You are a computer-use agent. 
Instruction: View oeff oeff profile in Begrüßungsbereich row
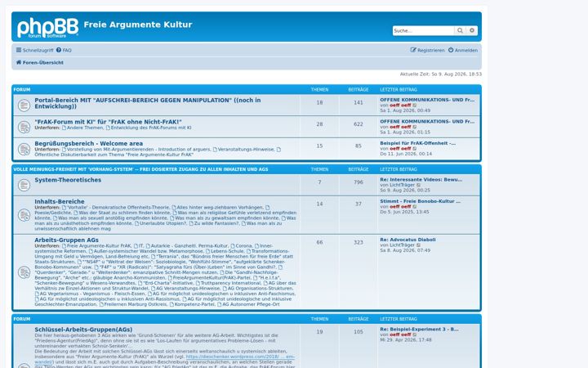[x=400, y=148]
